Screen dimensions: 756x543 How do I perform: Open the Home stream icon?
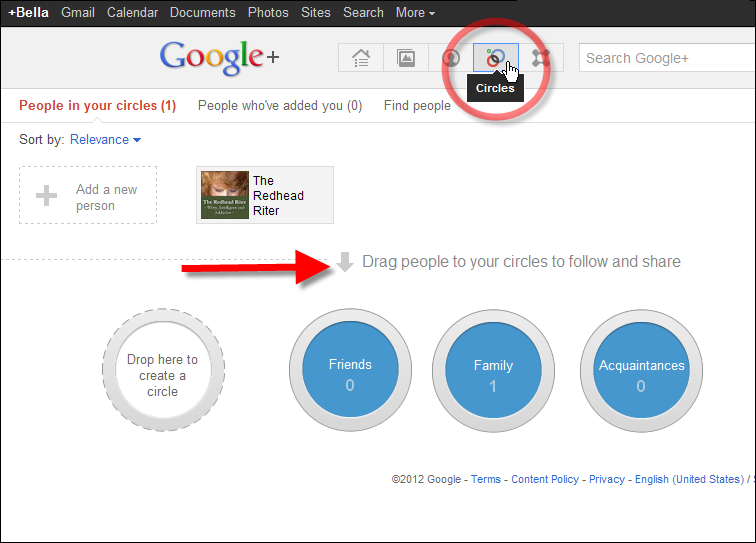[x=361, y=58]
